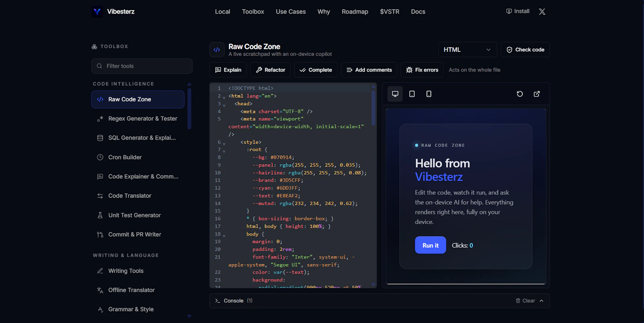Click the Explain button
The image size is (644, 323).
[228, 70]
